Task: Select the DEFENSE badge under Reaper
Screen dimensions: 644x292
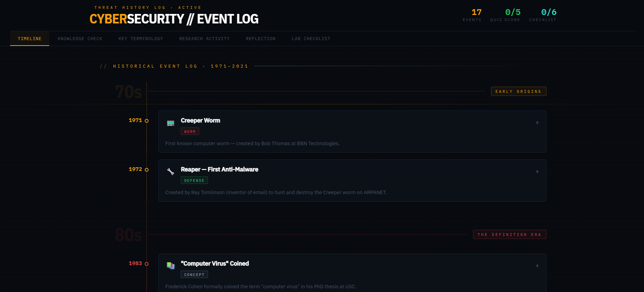Action: (x=194, y=180)
